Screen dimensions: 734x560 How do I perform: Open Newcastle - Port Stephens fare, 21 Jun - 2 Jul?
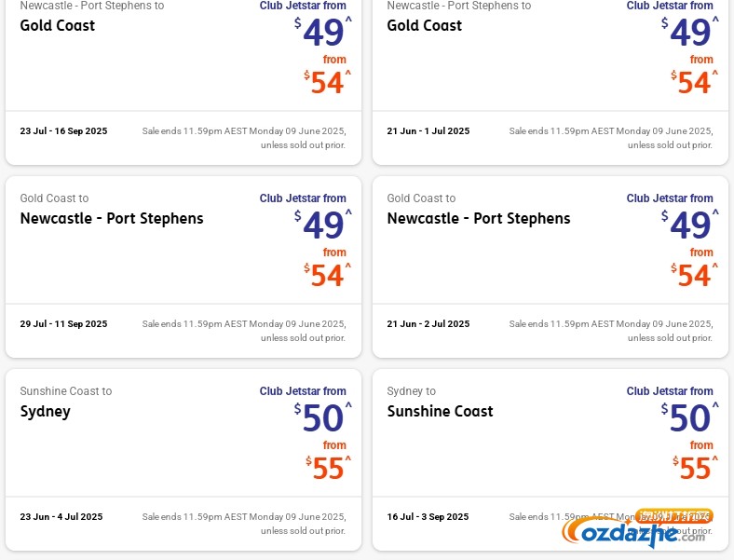point(479,219)
